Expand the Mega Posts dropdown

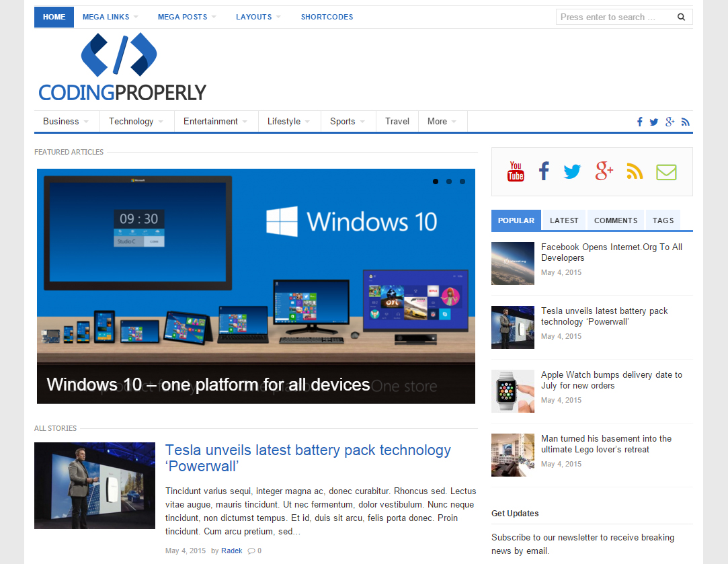[x=187, y=17]
